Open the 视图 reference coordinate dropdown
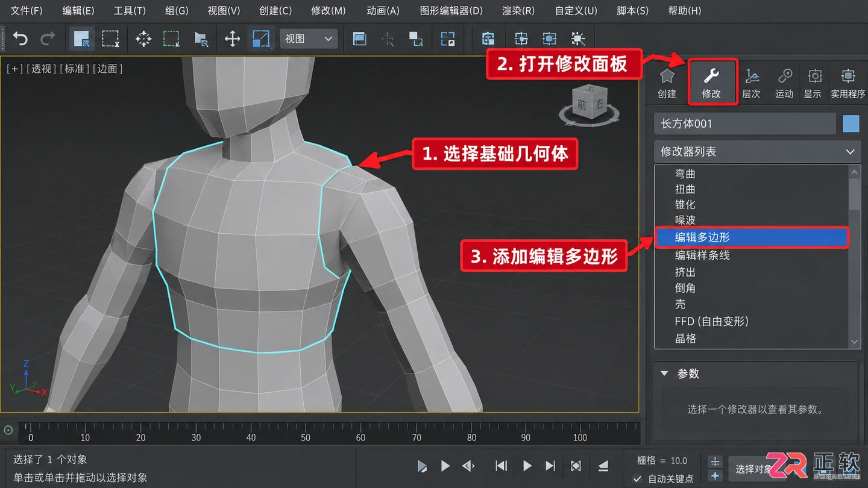The image size is (868, 488). click(309, 39)
